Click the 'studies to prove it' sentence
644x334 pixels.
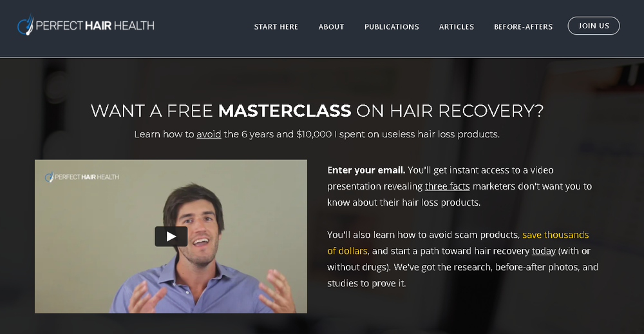point(366,284)
